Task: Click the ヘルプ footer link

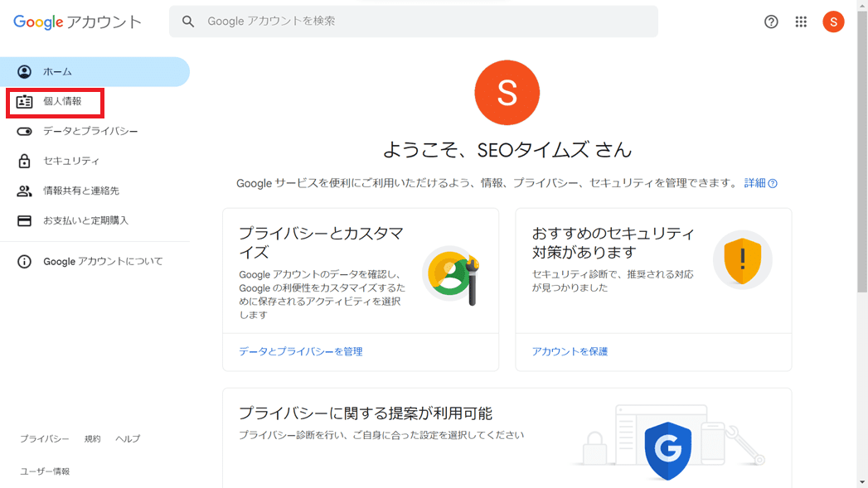Action: [x=128, y=439]
